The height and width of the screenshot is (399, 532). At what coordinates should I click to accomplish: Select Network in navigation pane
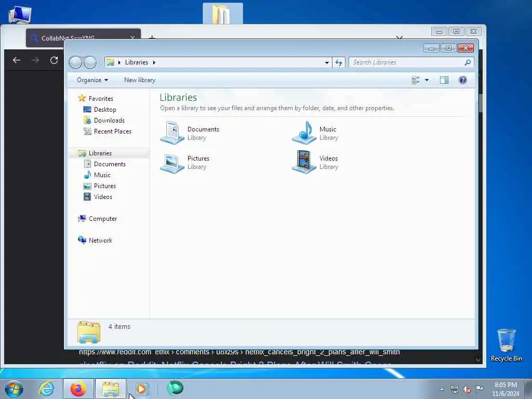click(x=100, y=240)
